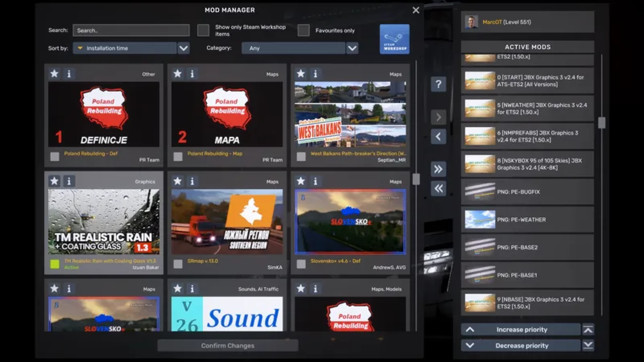Expand the Category dropdown arrow

coord(352,48)
